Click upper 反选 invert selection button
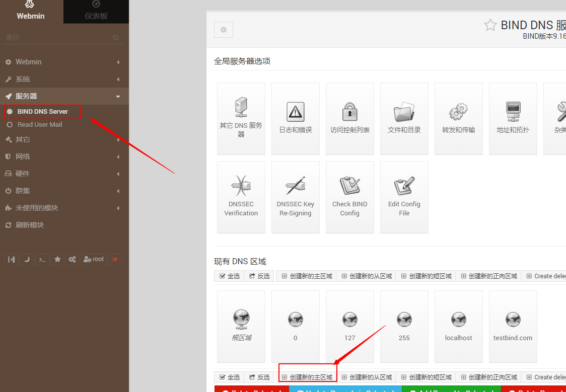The image size is (566, 392). [259, 276]
